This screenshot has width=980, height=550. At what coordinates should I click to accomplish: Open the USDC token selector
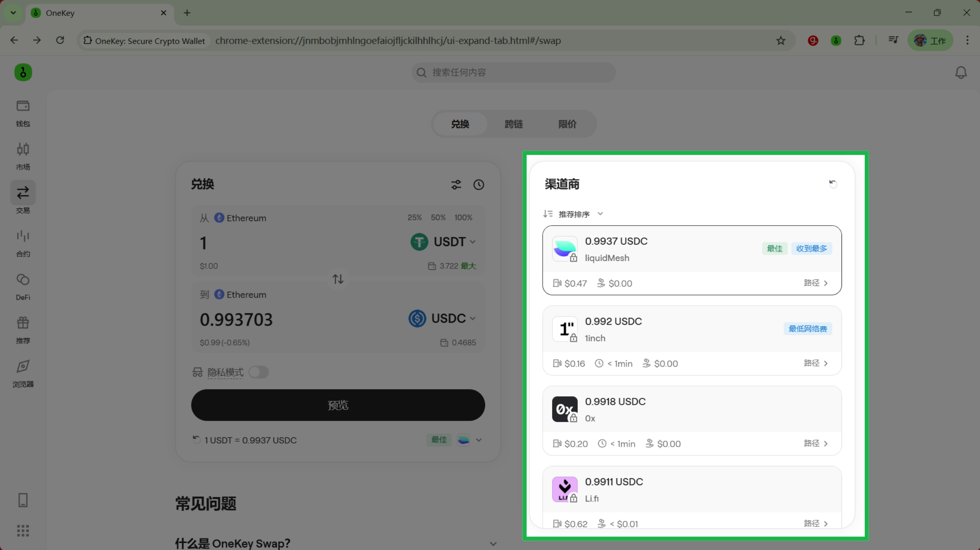(442, 318)
